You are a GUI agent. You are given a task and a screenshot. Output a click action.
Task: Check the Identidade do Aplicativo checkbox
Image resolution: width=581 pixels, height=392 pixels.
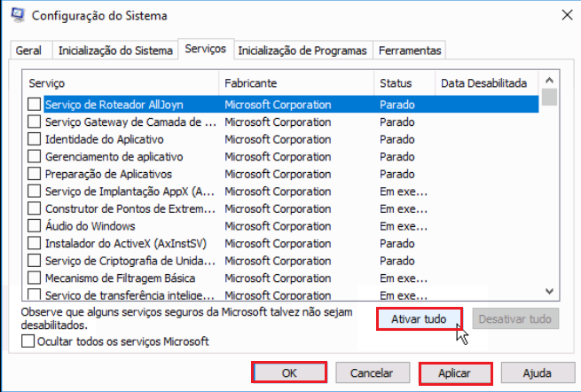click(x=34, y=139)
